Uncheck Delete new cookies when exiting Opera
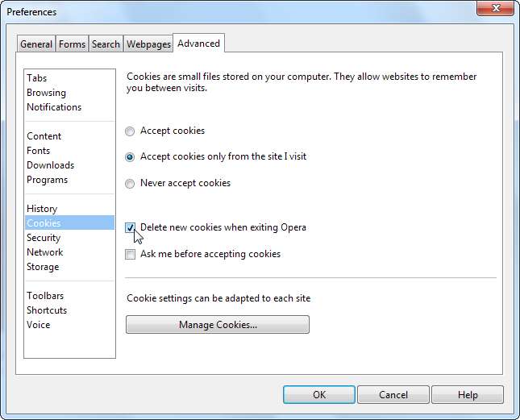Screen dimensions: 520x420 coord(131,228)
